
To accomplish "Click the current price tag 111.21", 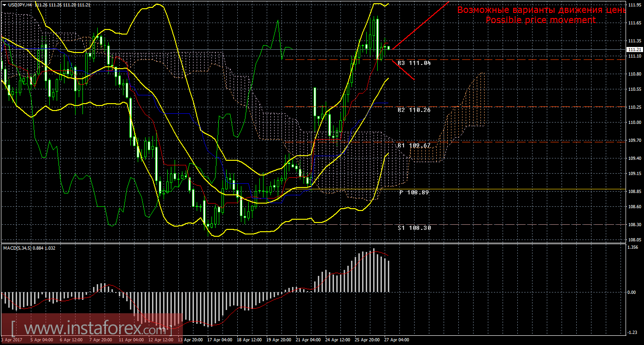I will click(634, 50).
